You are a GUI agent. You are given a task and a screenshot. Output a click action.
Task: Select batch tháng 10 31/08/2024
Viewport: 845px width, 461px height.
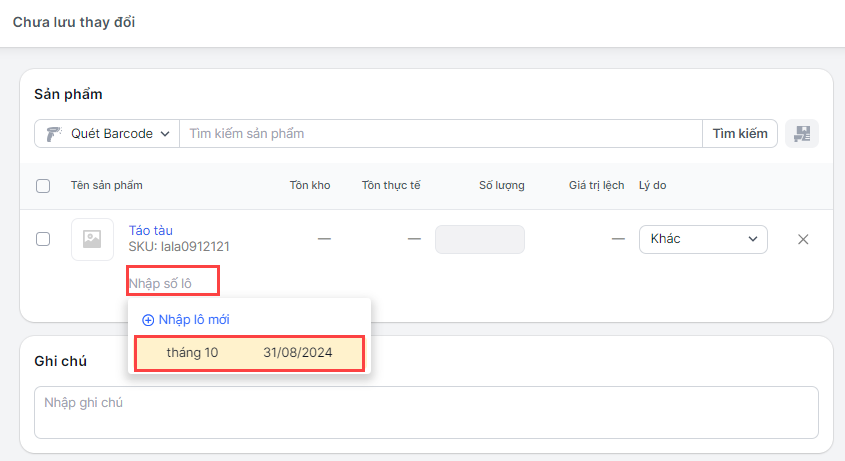point(250,353)
